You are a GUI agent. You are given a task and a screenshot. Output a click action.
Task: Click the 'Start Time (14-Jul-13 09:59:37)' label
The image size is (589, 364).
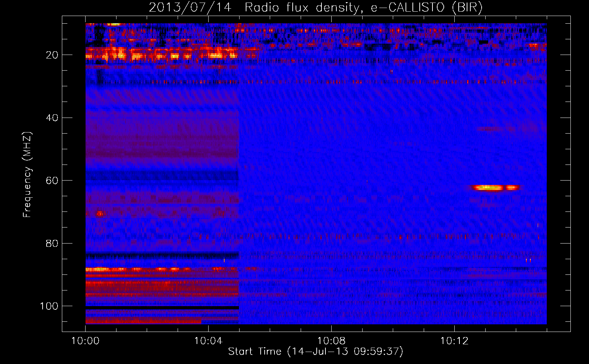[316, 352]
